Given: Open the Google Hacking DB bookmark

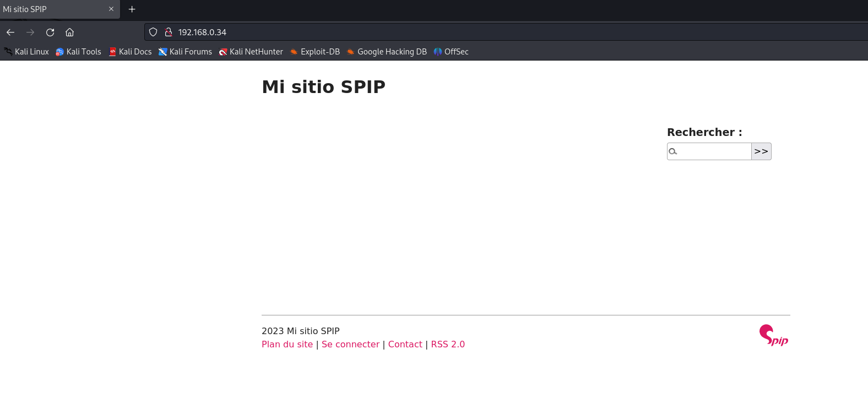Looking at the screenshot, I should pyautogui.click(x=387, y=52).
